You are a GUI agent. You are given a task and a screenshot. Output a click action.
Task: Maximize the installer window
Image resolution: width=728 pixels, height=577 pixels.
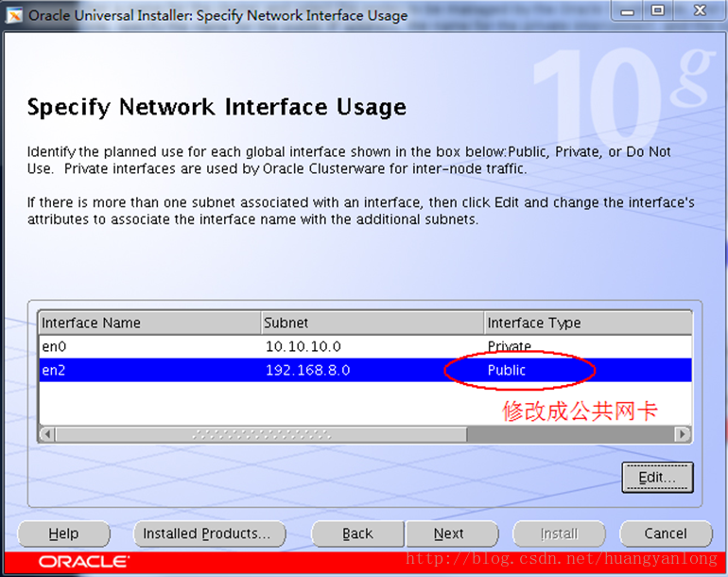point(657,11)
